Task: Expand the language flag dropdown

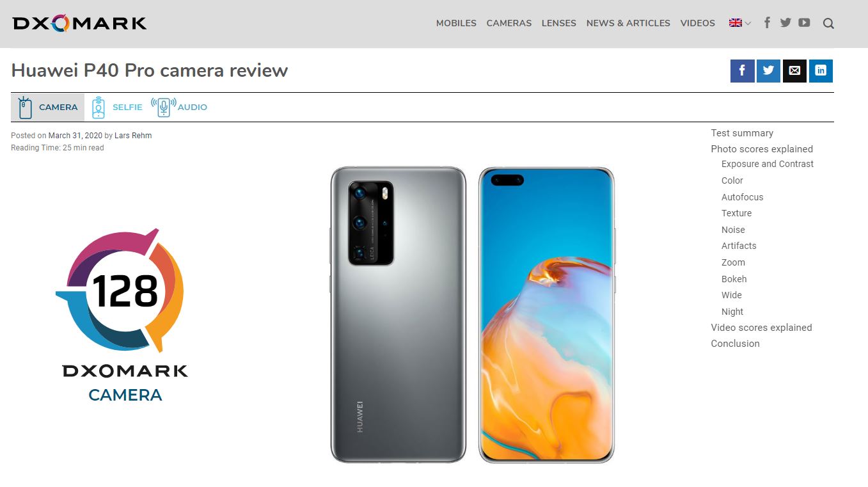Action: 740,23
